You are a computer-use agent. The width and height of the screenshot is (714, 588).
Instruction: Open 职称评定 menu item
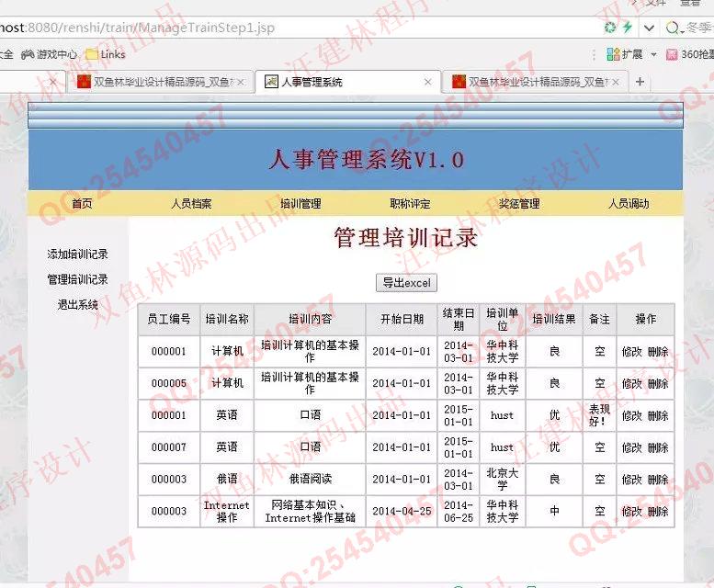[410, 203]
